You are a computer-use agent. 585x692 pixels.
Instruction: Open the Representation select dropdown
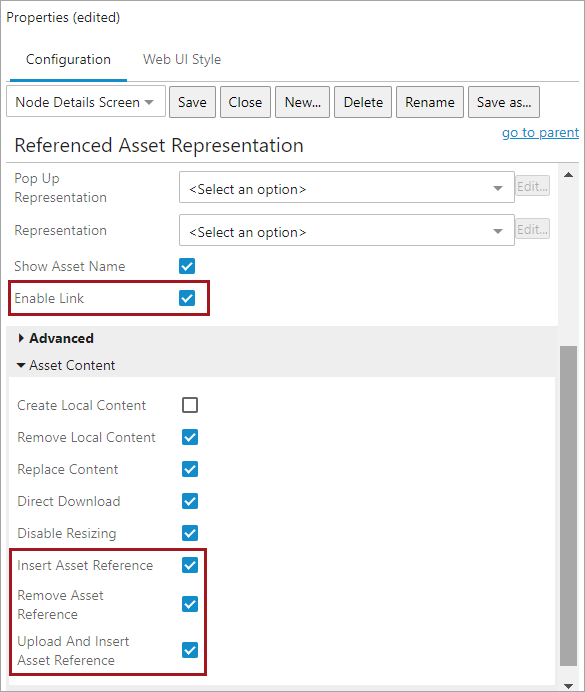pos(347,230)
